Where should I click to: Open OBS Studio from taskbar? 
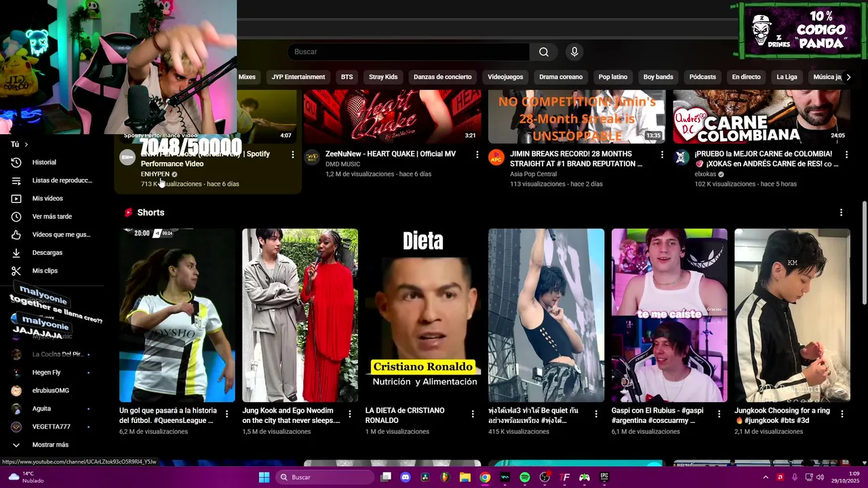[x=545, y=478]
